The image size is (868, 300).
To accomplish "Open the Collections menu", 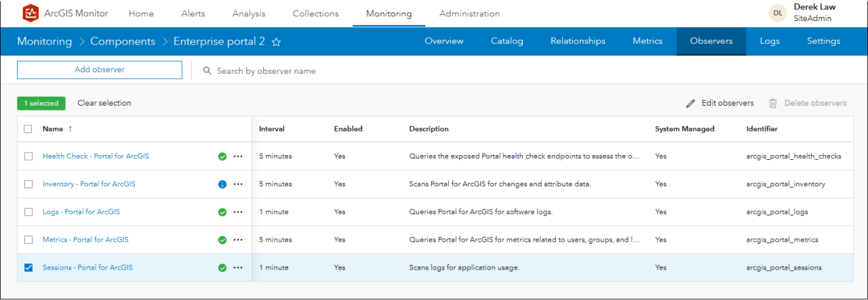I will pyautogui.click(x=316, y=14).
